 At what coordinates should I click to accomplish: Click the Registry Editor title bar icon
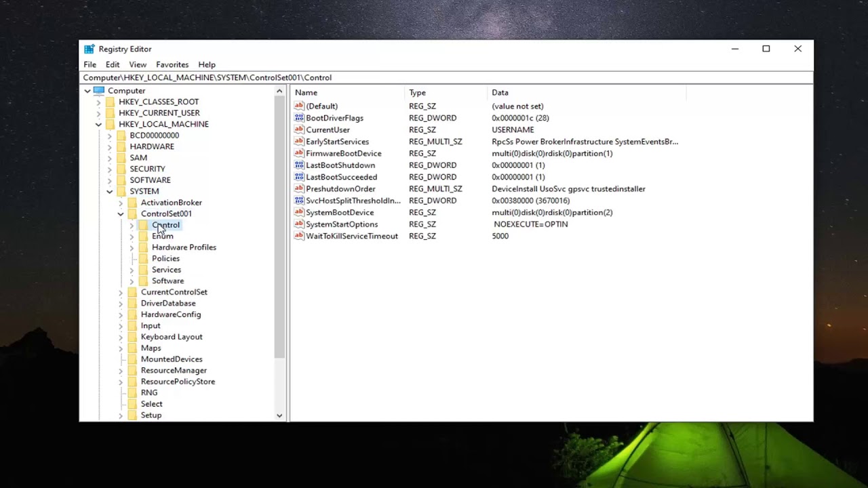(x=90, y=49)
